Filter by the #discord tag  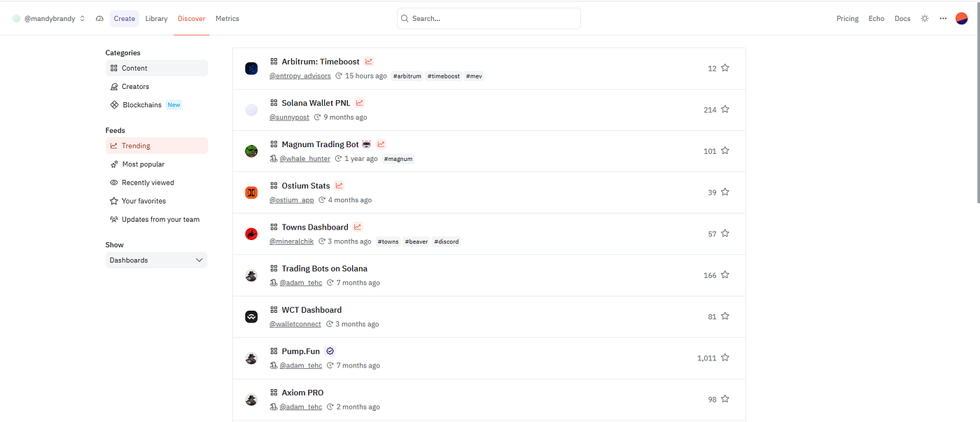click(x=446, y=241)
